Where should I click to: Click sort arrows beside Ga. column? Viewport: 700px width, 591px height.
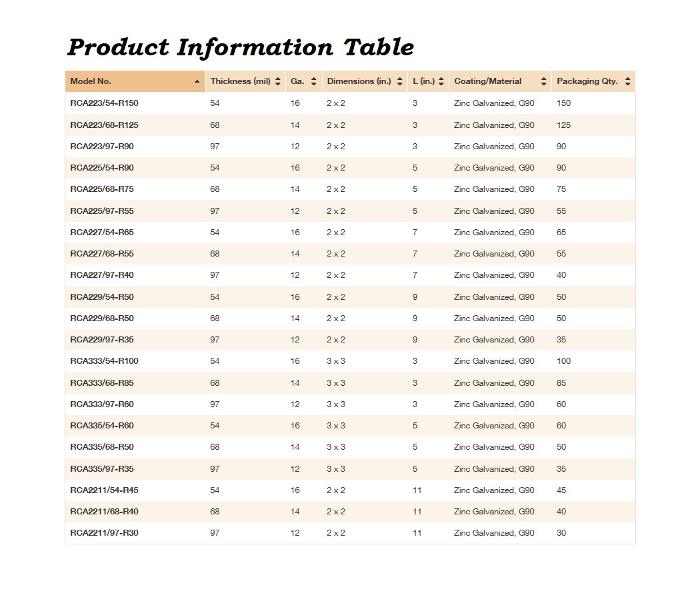pyautogui.click(x=313, y=81)
